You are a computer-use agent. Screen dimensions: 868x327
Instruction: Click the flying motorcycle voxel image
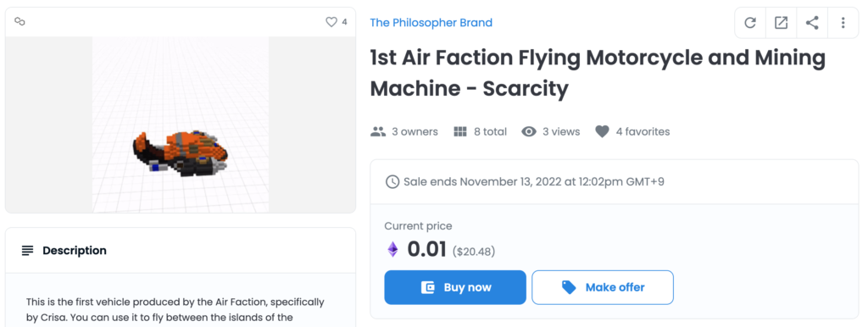coord(181,152)
